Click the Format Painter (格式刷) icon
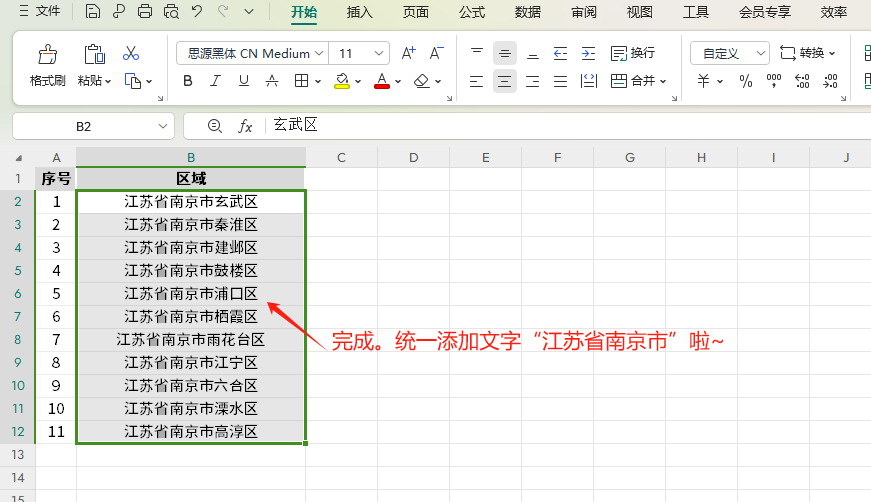The image size is (871, 502). coord(47,54)
